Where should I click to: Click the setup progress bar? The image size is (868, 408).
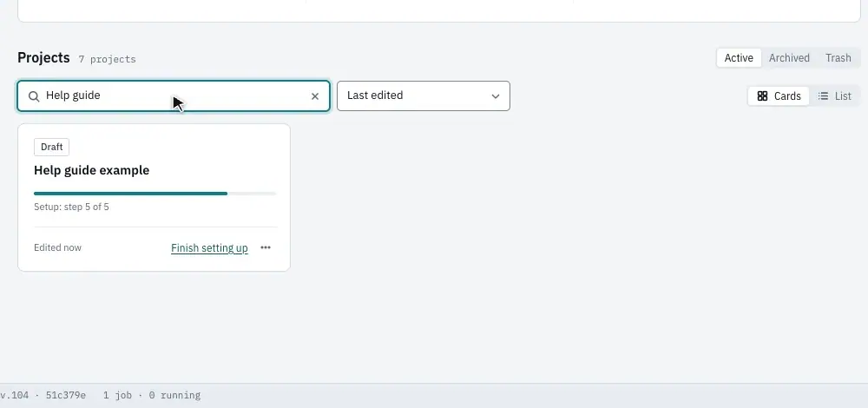155,194
